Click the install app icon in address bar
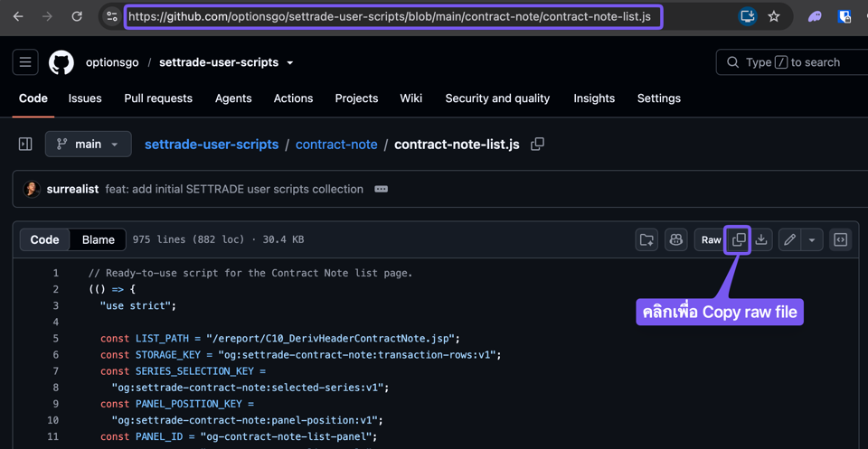 tap(748, 16)
